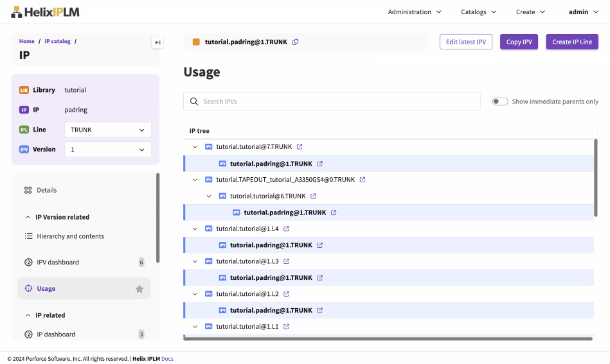Screen dimensions: 610x364
Task: Collapse the tutorial.tutorial@7.TRUNK tree node
Action: [195, 147]
